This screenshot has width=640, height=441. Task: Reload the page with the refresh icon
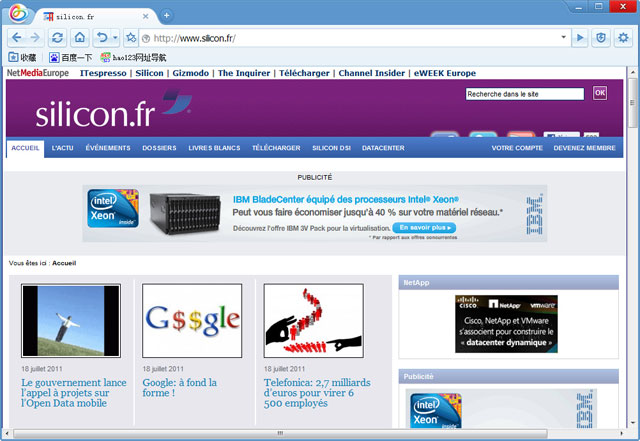click(57, 38)
